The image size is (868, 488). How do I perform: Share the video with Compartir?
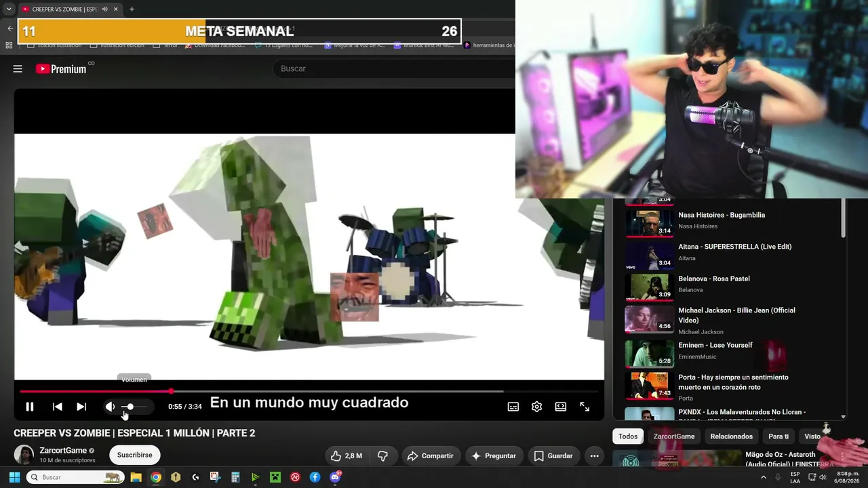[431, 456]
